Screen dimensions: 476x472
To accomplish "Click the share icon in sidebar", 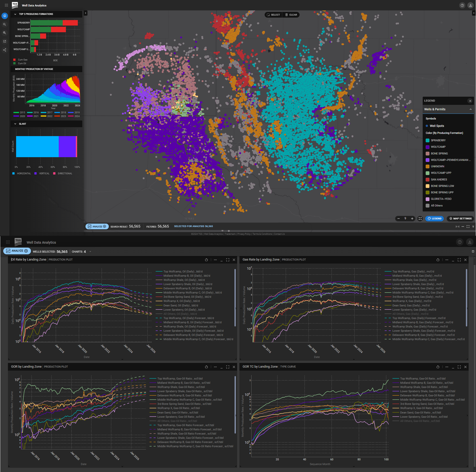I will 4,50.
